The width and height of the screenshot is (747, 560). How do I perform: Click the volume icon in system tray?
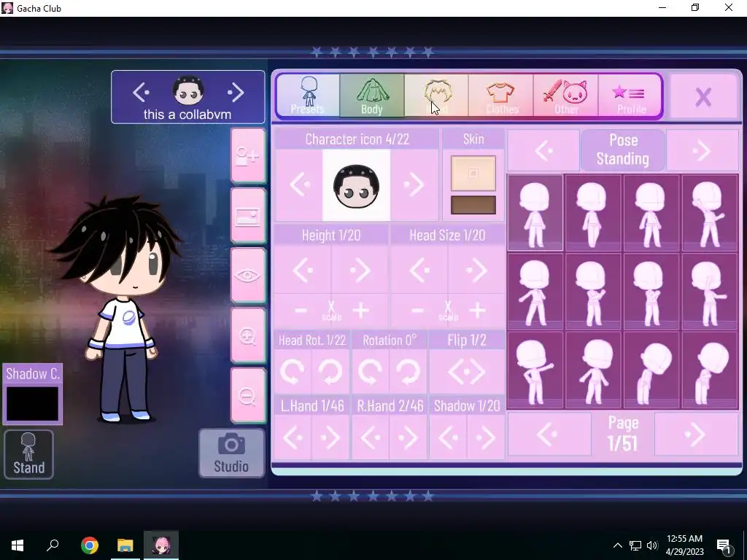pyautogui.click(x=652, y=545)
